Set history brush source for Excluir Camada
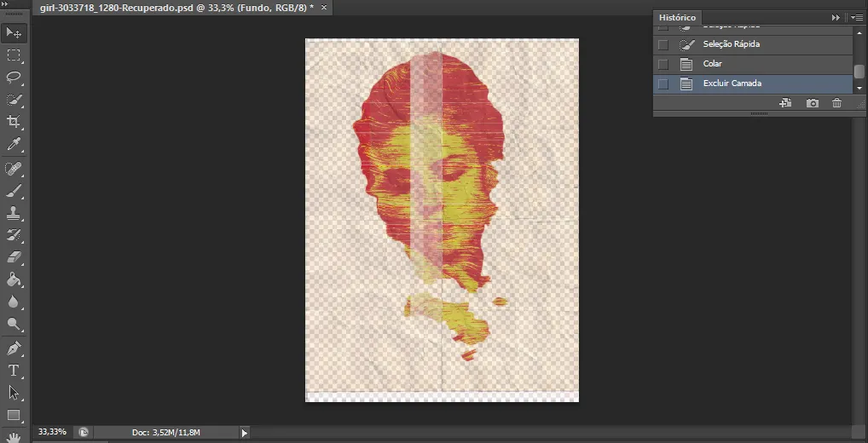The height and width of the screenshot is (443, 868). pyautogui.click(x=663, y=84)
